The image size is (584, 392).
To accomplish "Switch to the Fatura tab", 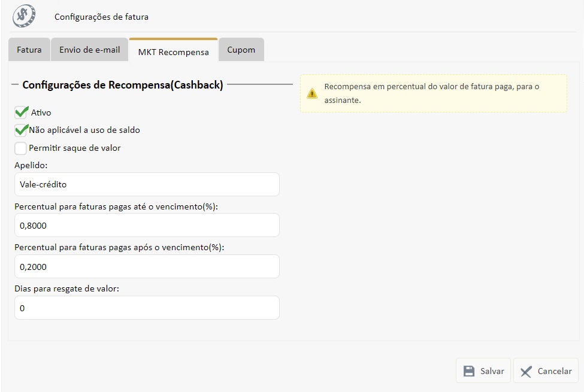I will click(x=29, y=50).
